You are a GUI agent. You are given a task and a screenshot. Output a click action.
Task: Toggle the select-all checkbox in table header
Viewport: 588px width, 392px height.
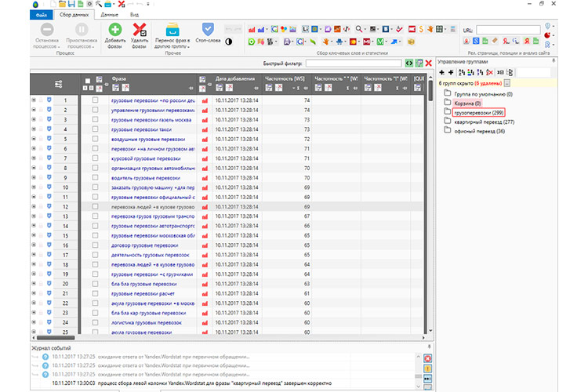(88, 81)
